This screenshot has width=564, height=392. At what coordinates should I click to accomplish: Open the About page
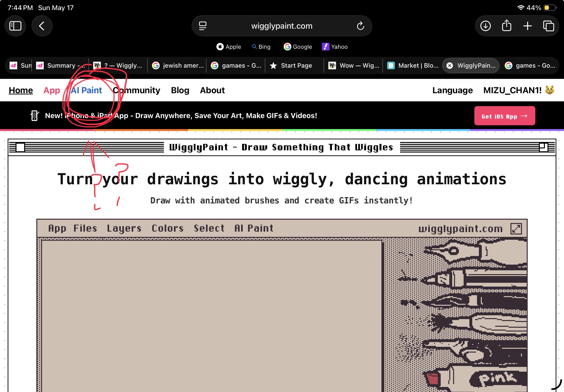[x=212, y=90]
